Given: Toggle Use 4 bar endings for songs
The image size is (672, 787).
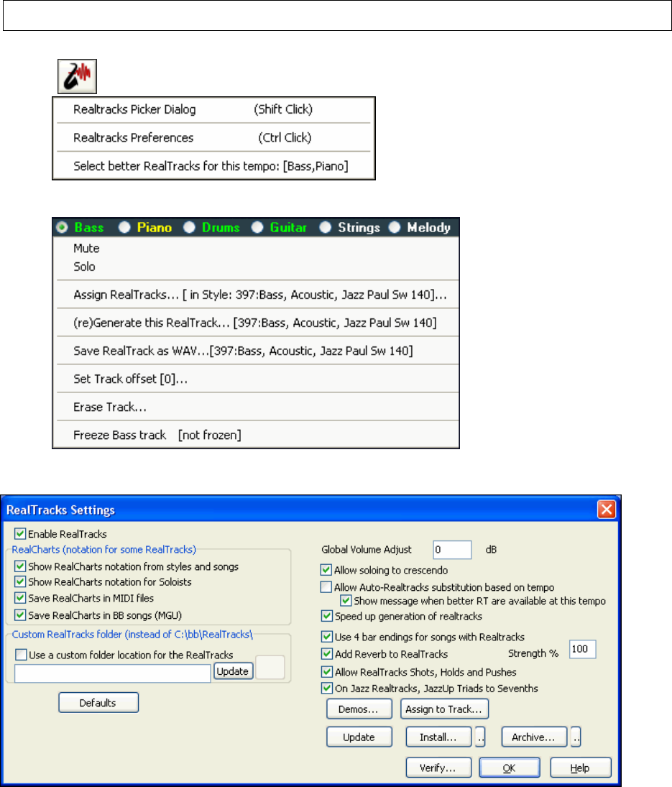Looking at the screenshot, I should [327, 636].
